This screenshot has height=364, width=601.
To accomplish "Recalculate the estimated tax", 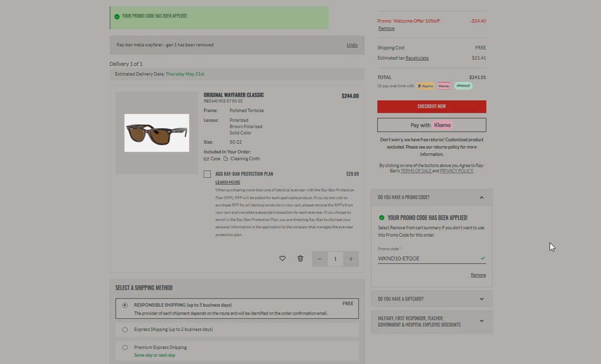I will [x=417, y=58].
